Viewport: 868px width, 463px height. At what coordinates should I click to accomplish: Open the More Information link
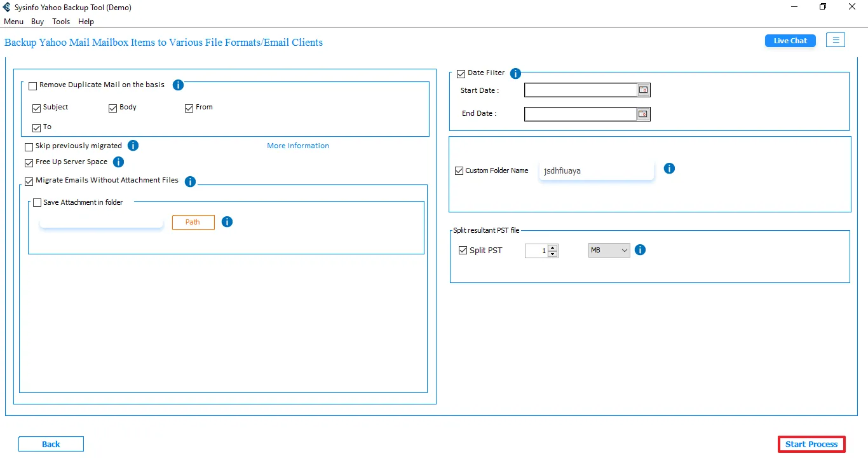click(x=298, y=146)
